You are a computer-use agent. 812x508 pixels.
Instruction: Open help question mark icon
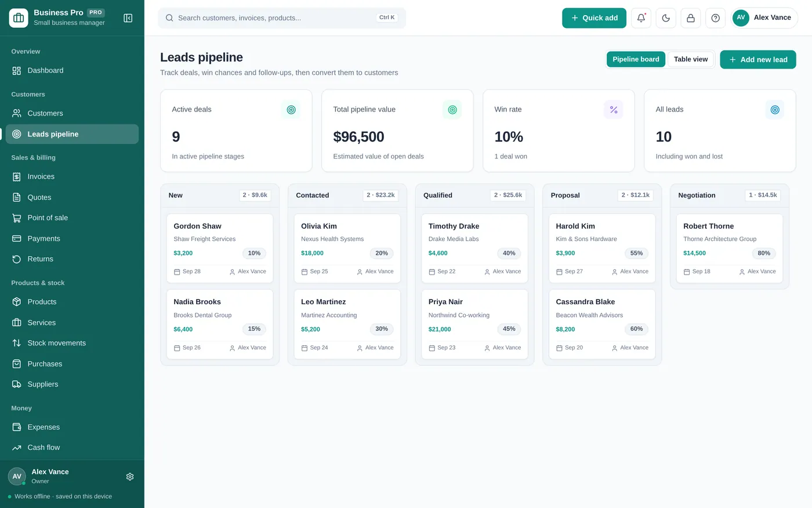coord(716,18)
